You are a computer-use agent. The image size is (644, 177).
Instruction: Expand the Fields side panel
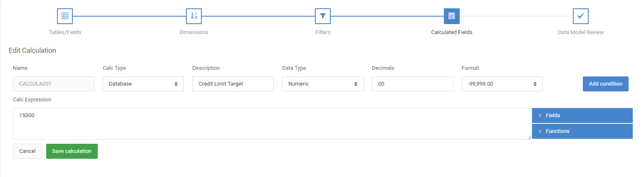(582, 116)
